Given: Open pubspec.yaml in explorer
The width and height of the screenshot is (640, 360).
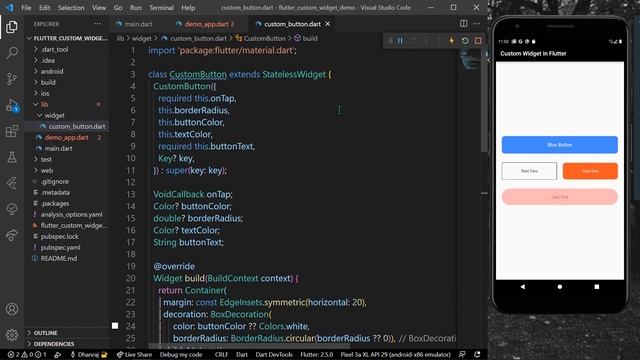Looking at the screenshot, I should coord(60,247).
